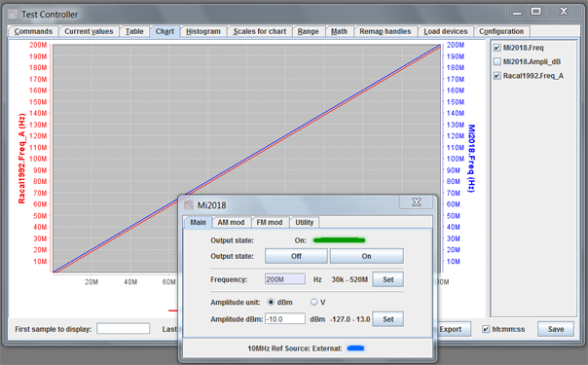Click the Mi2018 dialog title icon
The image size is (588, 365).
coord(189,205)
